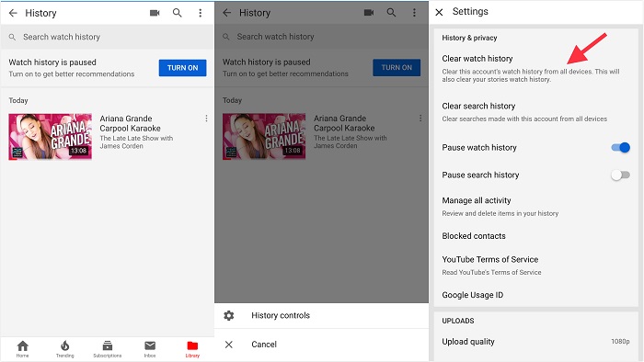Switch to Home tab

(x=23, y=349)
